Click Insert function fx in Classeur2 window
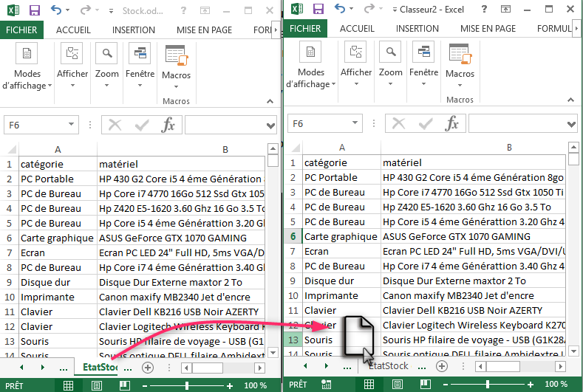The width and height of the screenshot is (583, 392). pos(451,124)
